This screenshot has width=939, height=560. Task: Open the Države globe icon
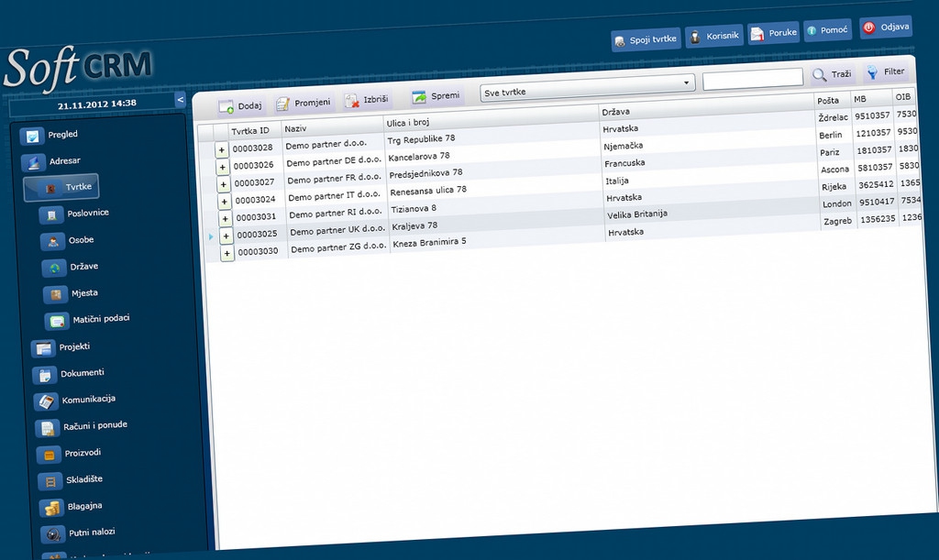(x=54, y=268)
